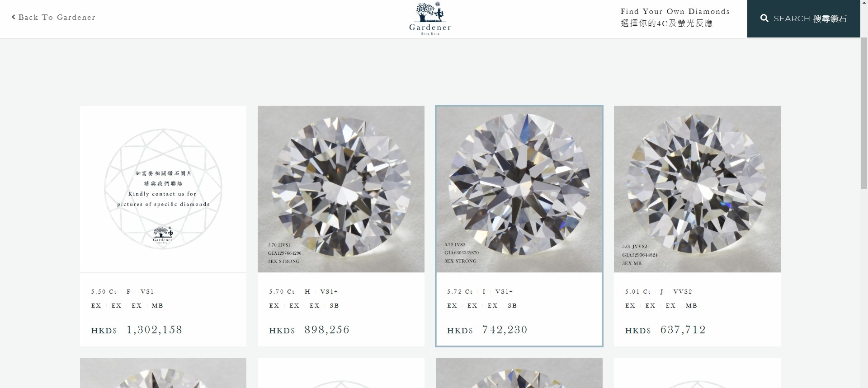Open Back To Gardener link
Viewport: 868px width, 388px height.
[53, 17]
